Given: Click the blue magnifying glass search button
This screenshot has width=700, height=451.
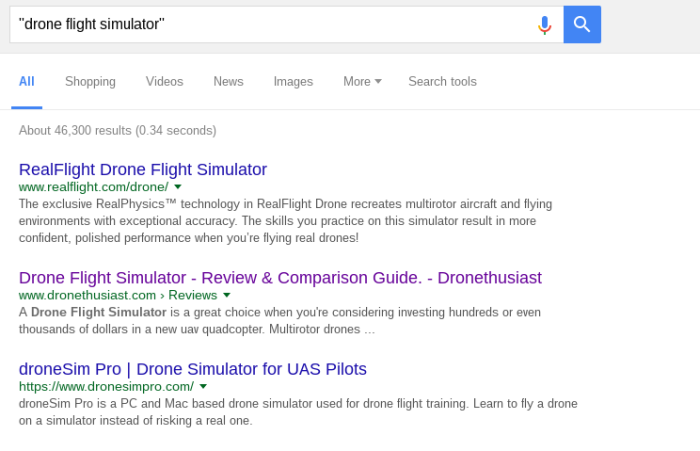Looking at the screenshot, I should coord(582,25).
